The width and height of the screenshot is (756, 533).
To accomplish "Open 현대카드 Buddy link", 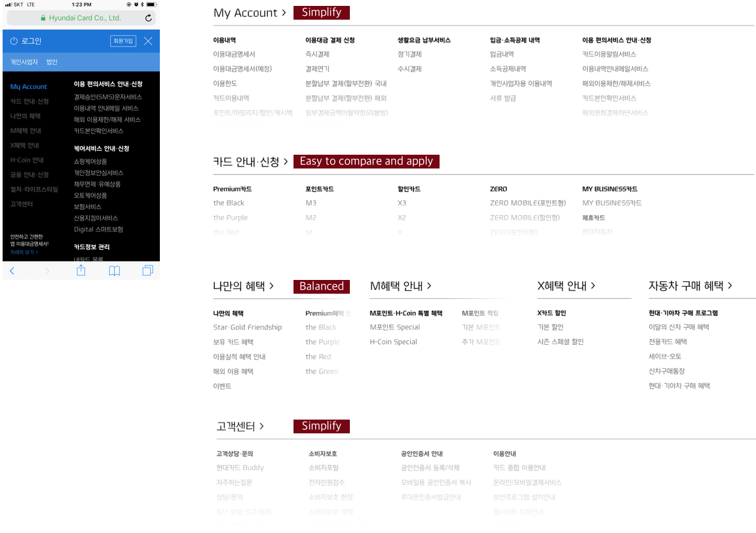I will 240,468.
